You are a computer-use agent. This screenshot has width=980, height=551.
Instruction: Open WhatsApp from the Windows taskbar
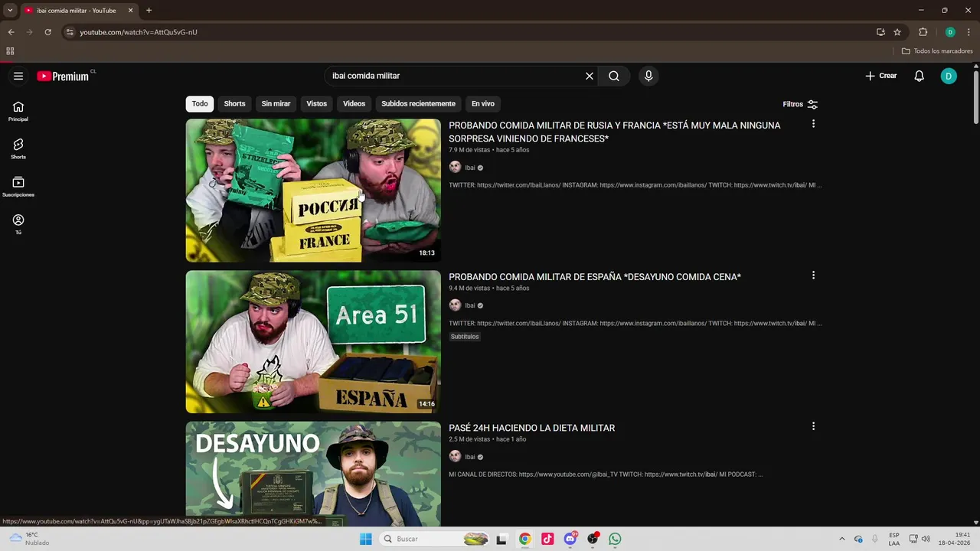point(615,539)
